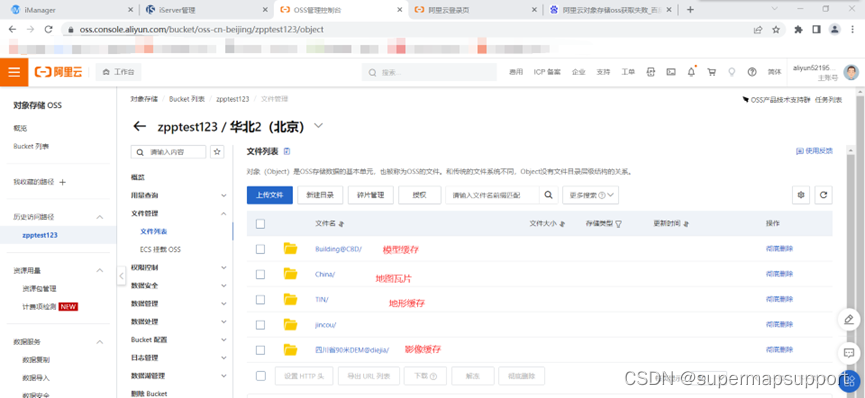
Task: Click the 新建目录 button
Action: [x=320, y=195]
